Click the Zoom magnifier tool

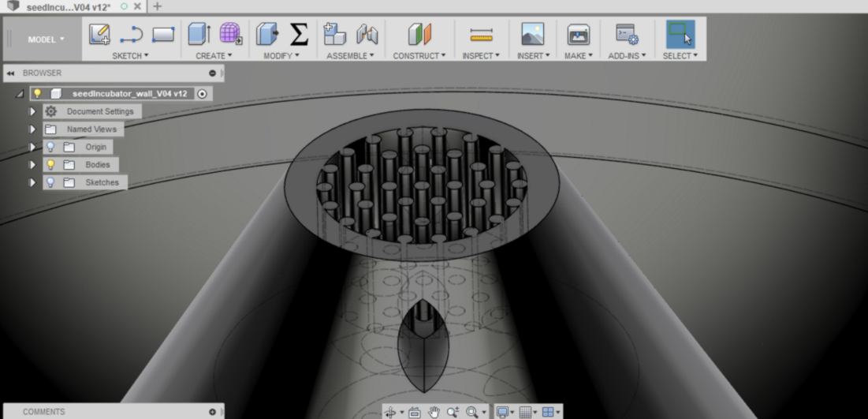point(453,412)
